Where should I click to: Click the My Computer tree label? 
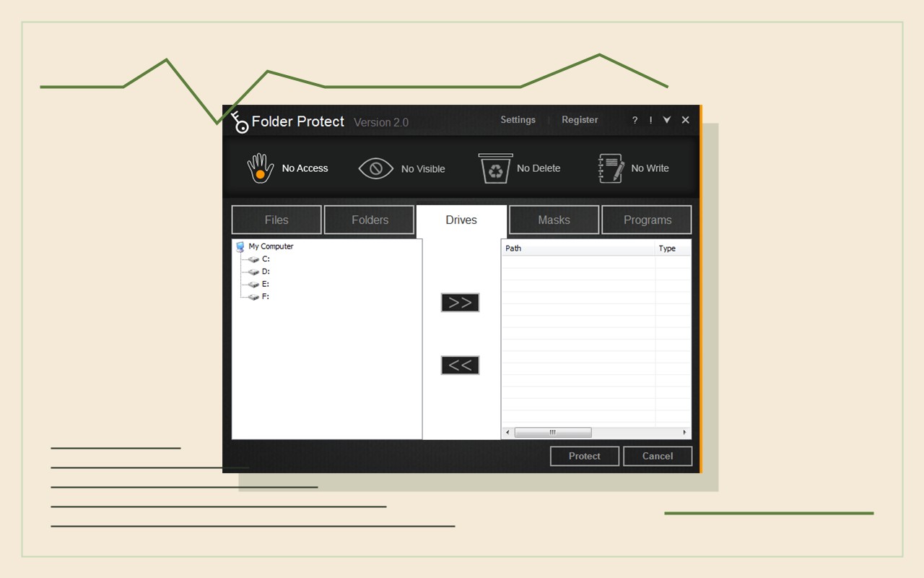(271, 246)
